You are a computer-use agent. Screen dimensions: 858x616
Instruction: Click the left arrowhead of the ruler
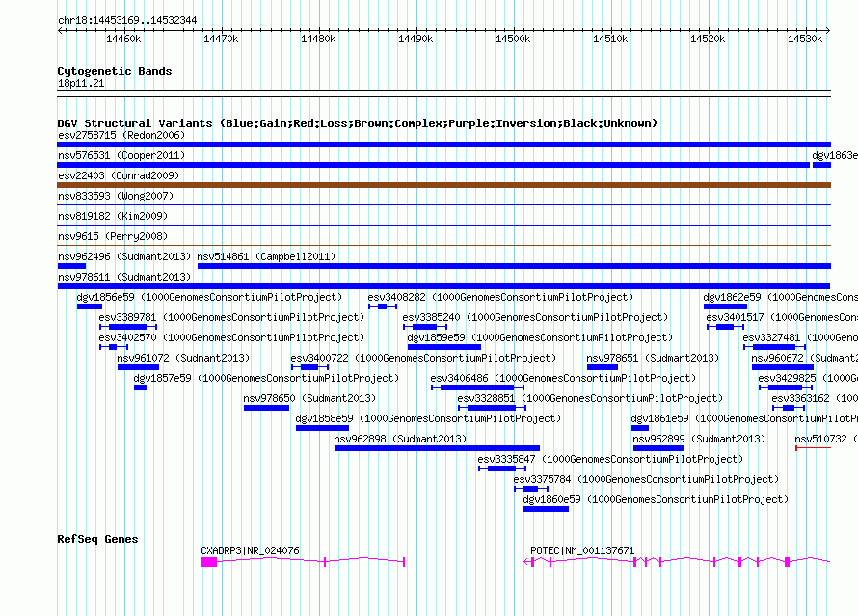point(60,31)
